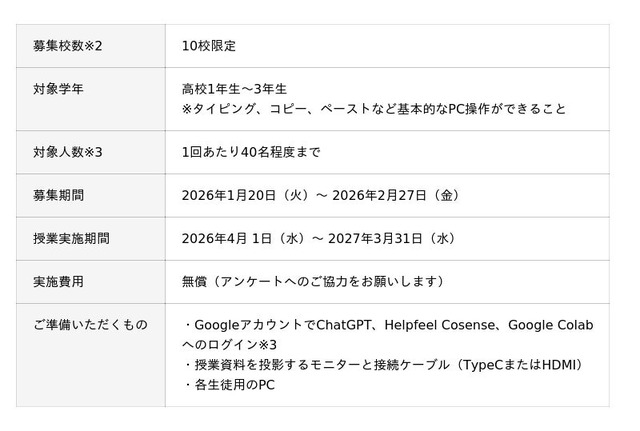Click the 募集期間 row label

[x=58, y=195]
